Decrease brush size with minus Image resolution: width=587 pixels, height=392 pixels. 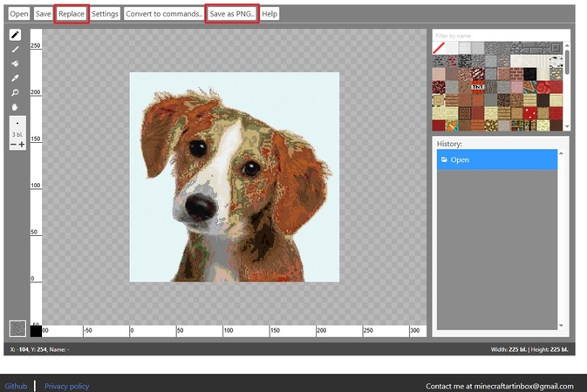click(x=13, y=145)
